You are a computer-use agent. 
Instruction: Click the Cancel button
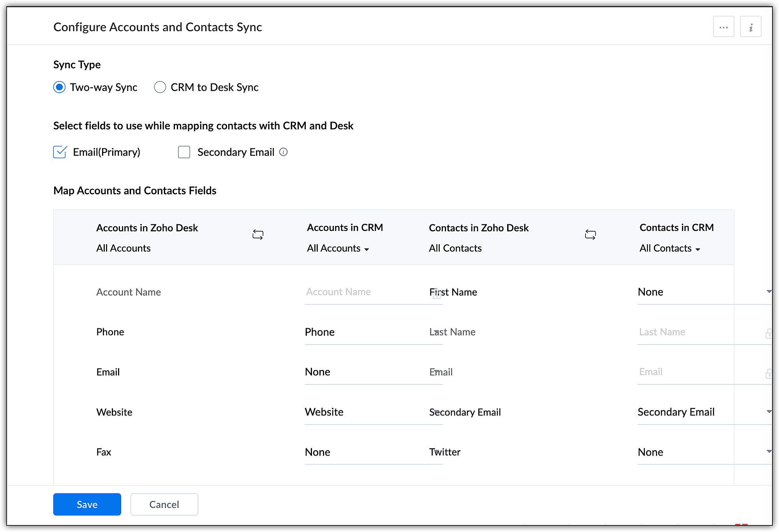tap(164, 504)
